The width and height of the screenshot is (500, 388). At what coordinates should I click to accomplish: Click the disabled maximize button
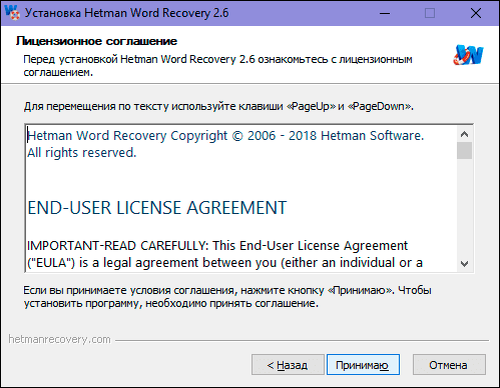pos(430,13)
